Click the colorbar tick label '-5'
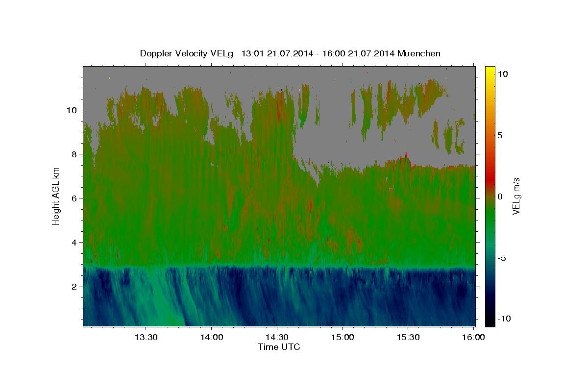This screenshot has width=588, height=392. [502, 258]
